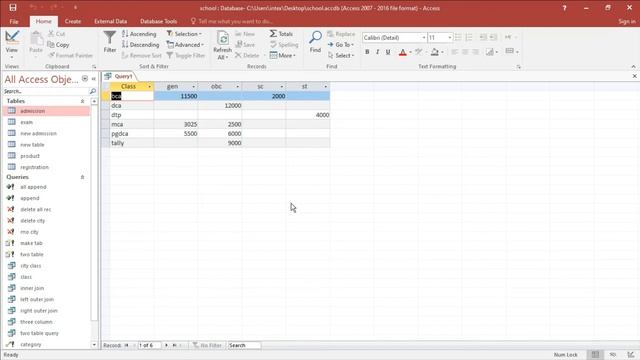The width and height of the screenshot is (640, 360).
Task: Open the Find magnifier tool
Action: coord(315,42)
